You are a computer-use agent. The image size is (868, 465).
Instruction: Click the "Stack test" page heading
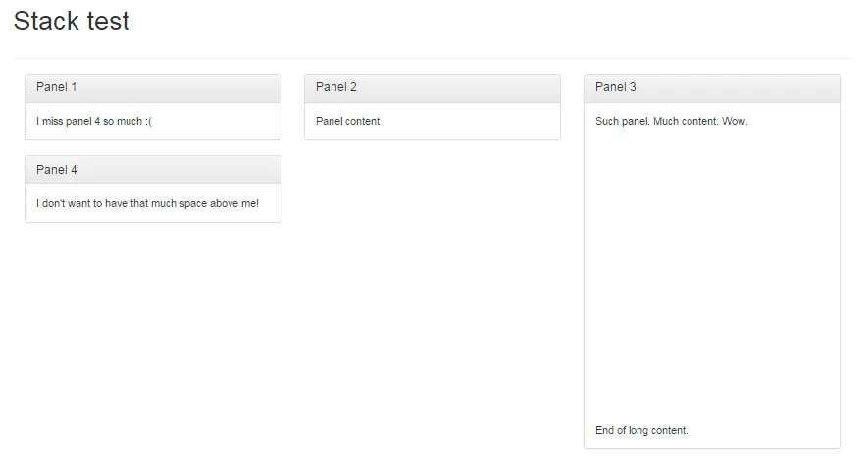tap(72, 22)
